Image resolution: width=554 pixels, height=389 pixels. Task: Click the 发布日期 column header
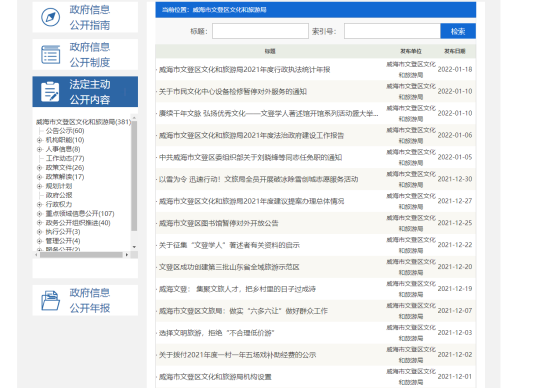point(455,51)
